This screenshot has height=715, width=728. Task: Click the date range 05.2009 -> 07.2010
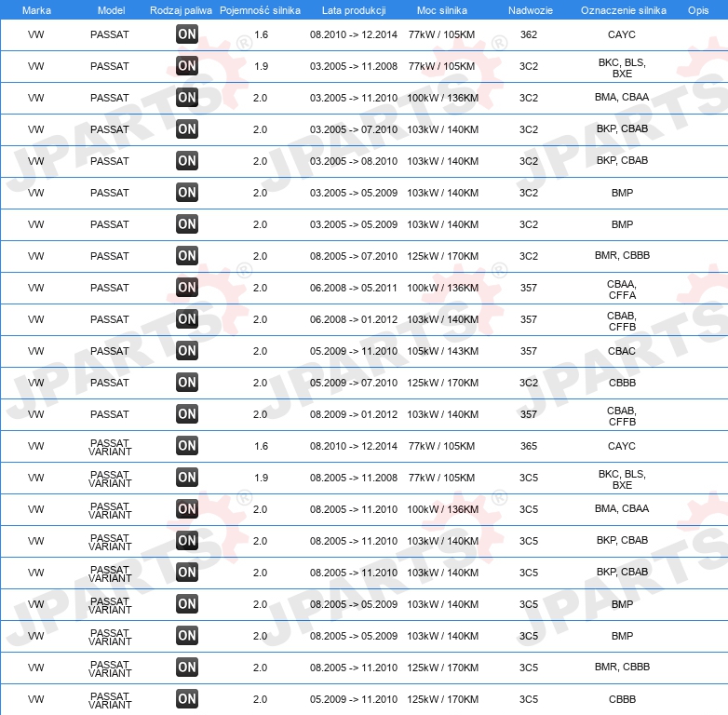coord(354,383)
